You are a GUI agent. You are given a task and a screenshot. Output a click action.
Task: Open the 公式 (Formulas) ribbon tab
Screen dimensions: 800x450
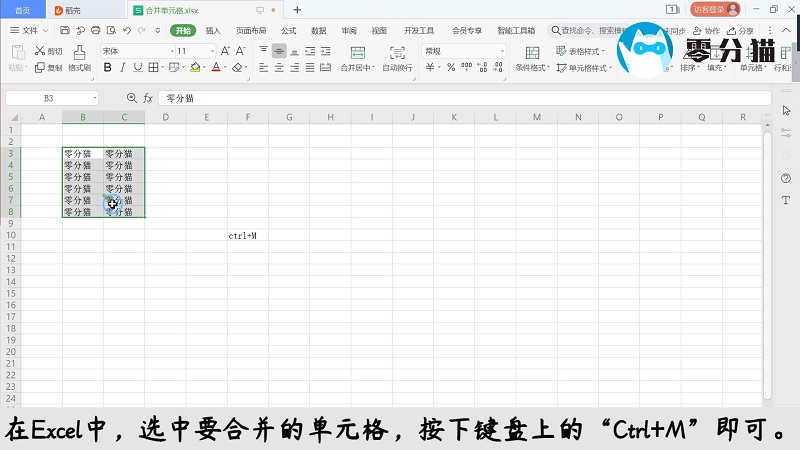[288, 31]
